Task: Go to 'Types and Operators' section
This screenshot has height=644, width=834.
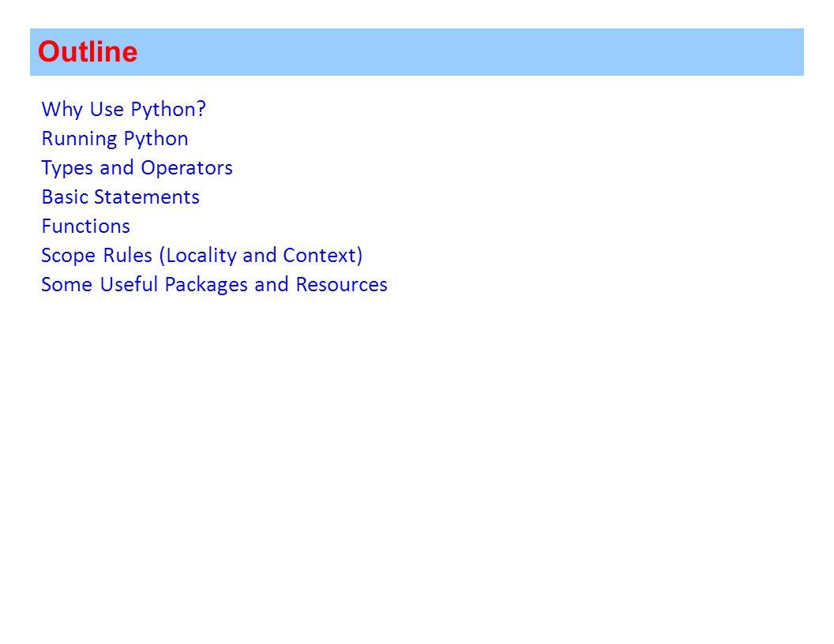Action: click(x=137, y=168)
